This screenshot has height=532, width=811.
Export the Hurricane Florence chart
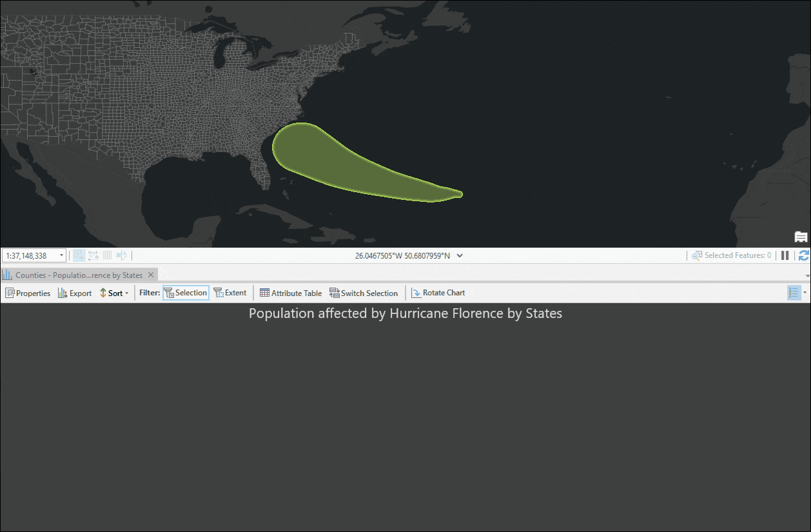pyautogui.click(x=75, y=293)
